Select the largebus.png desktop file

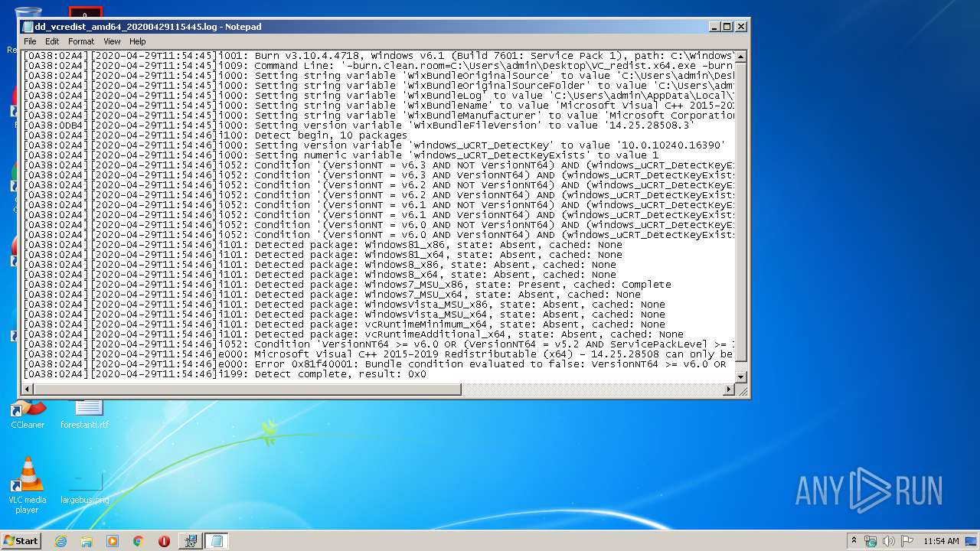tap(85, 486)
